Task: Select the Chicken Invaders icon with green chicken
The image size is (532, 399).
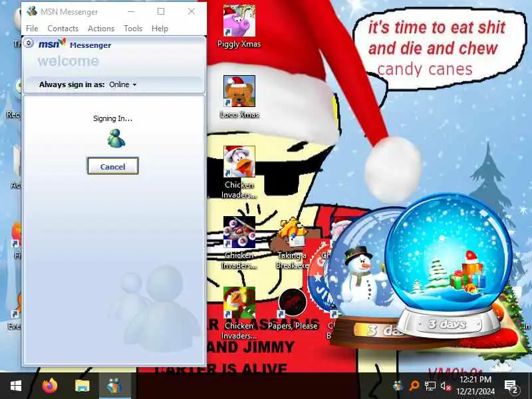Action: coord(239,313)
